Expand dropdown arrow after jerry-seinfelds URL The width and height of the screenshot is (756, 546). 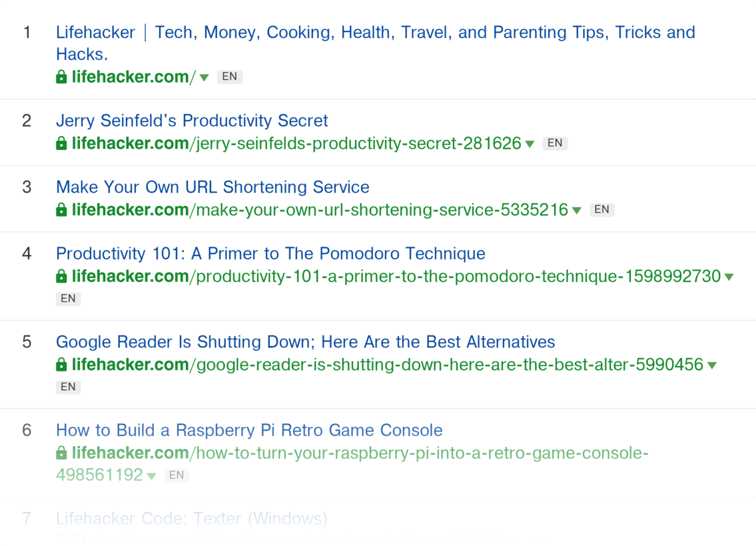pos(530,144)
